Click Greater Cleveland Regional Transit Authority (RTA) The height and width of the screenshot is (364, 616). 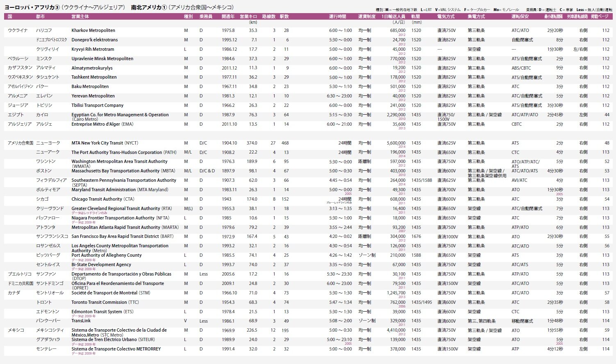pyautogui.click(x=122, y=208)
